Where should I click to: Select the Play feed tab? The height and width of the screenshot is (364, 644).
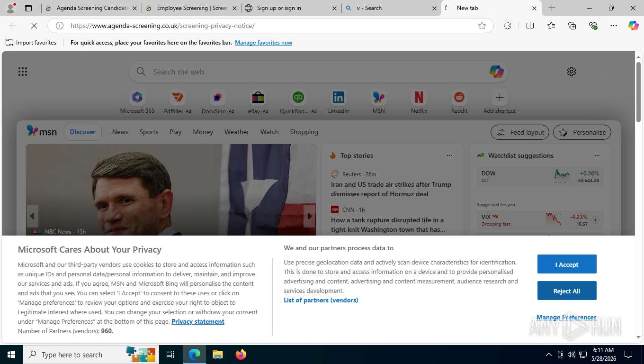click(x=176, y=132)
